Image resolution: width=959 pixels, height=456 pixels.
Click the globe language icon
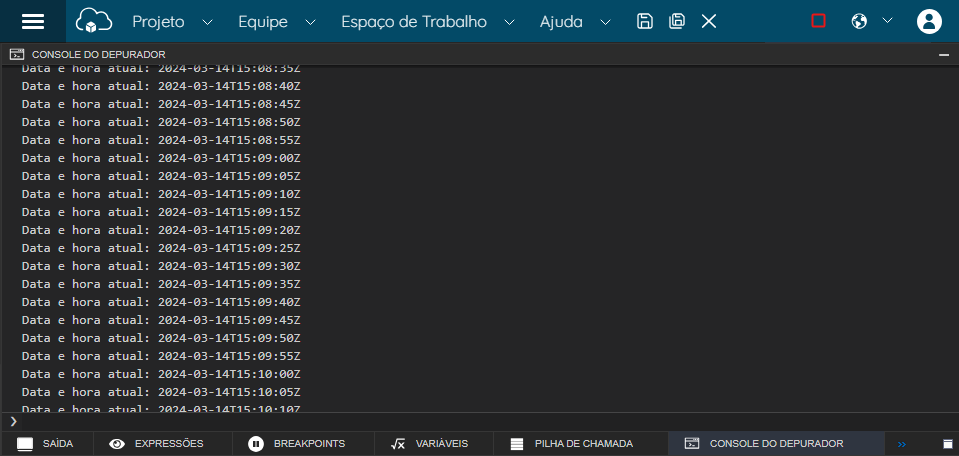(x=859, y=21)
